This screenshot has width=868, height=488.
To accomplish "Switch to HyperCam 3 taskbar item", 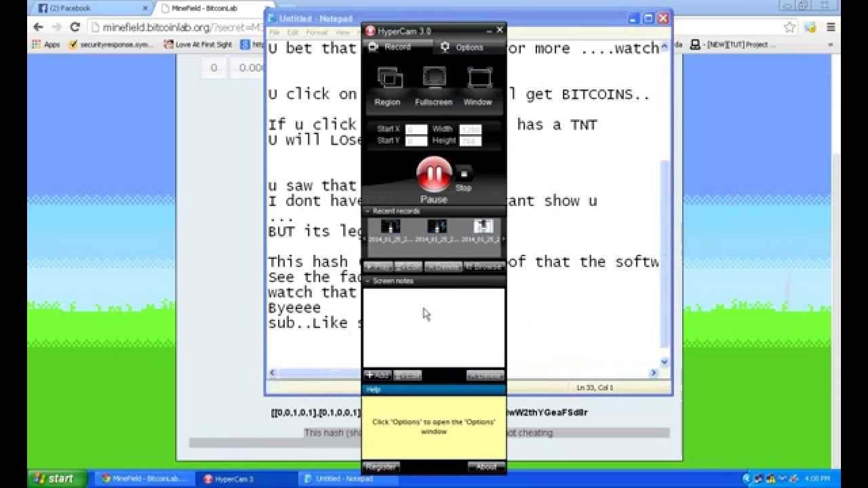I will click(247, 479).
